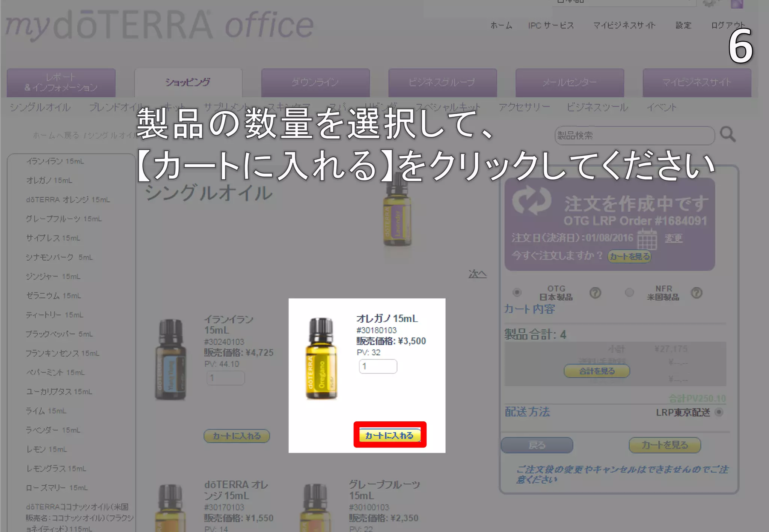Select the OTG 日本製品 radio button

coord(517,292)
